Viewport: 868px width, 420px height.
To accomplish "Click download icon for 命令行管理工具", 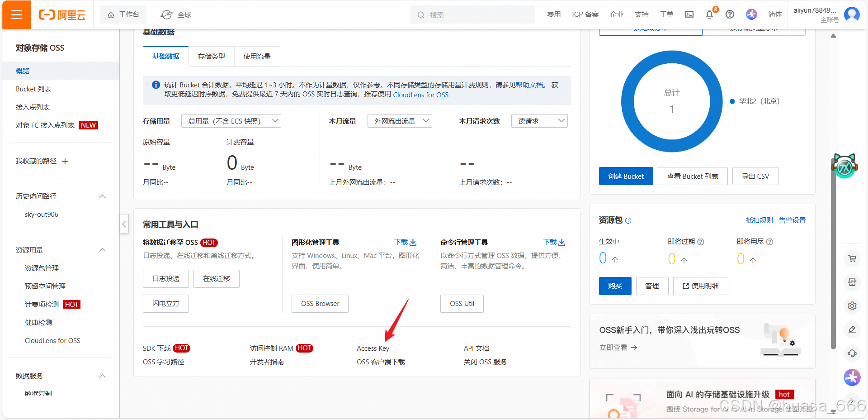I will (562, 242).
